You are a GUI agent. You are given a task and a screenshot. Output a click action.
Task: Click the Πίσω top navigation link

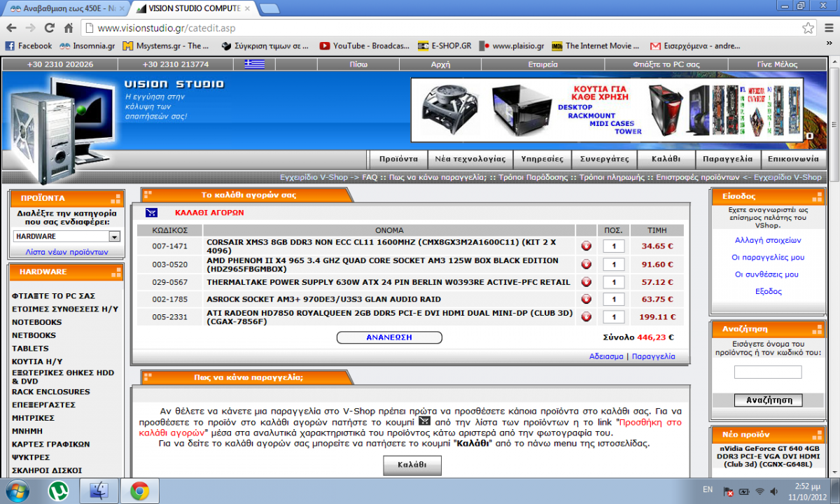[x=358, y=64]
